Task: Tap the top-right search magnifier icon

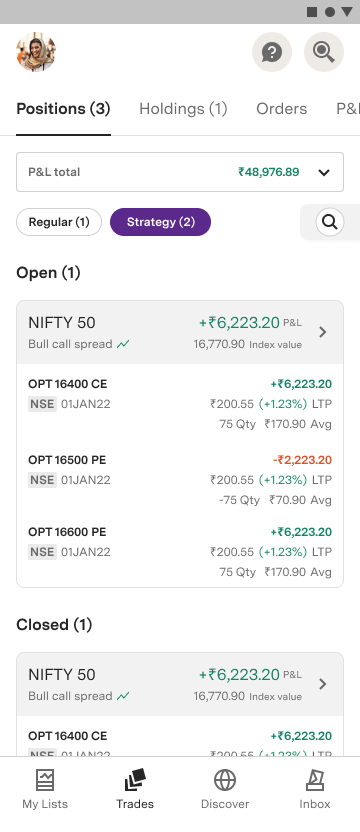Action: click(324, 52)
